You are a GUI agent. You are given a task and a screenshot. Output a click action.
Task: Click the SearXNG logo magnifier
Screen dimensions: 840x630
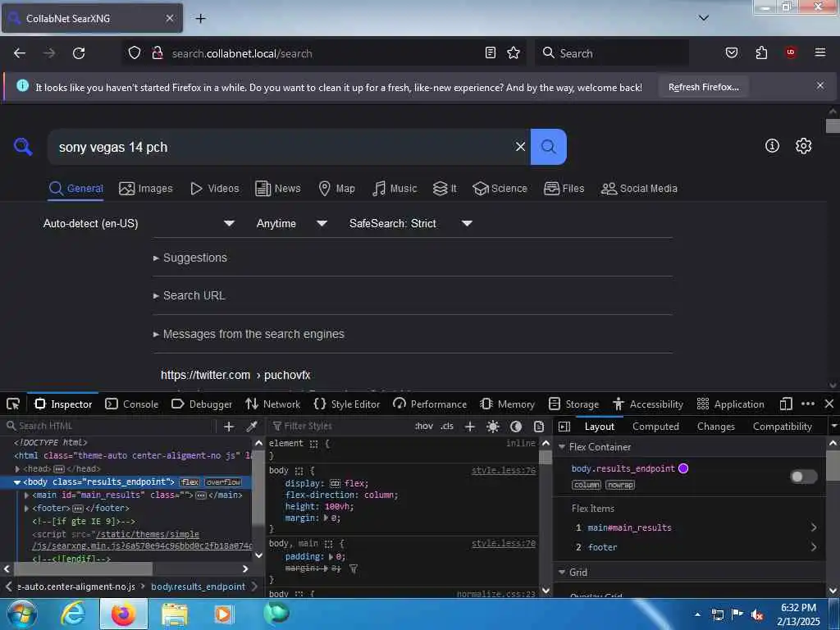23,146
